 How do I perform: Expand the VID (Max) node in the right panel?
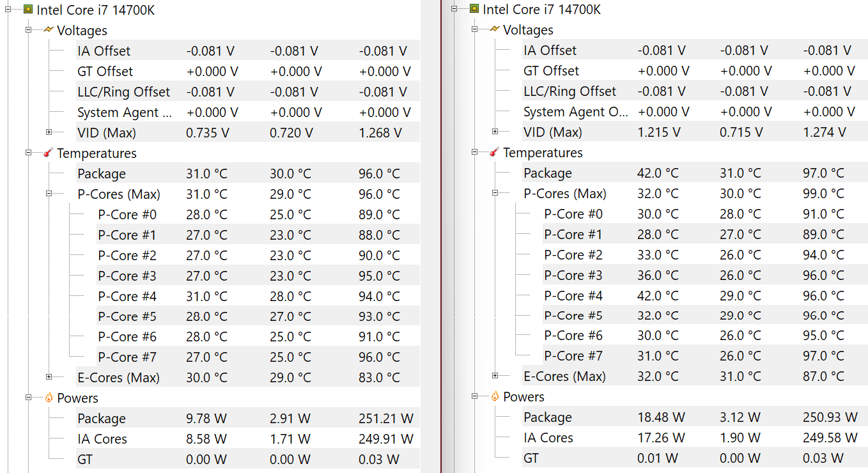[x=495, y=132]
